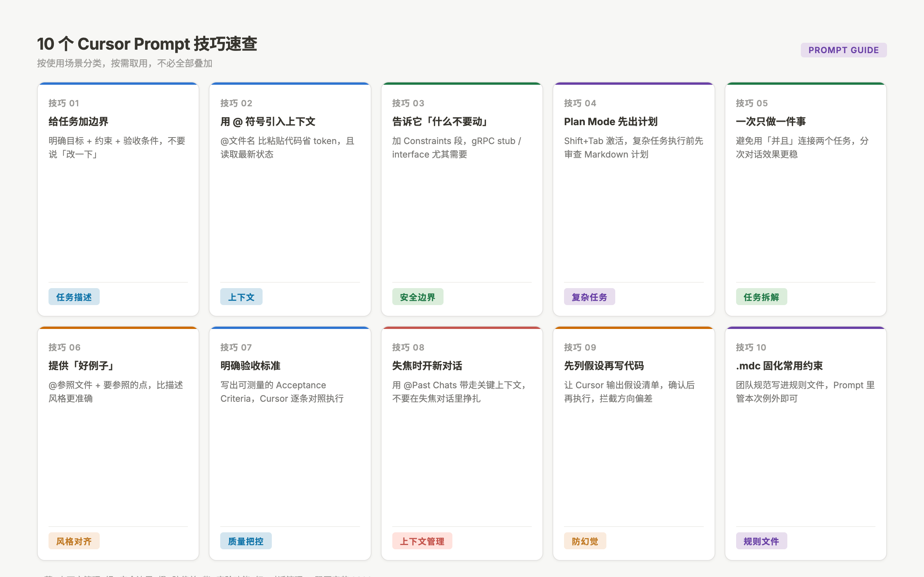Click the heading 一次只做一件事
The image size is (924, 577).
pos(771,122)
